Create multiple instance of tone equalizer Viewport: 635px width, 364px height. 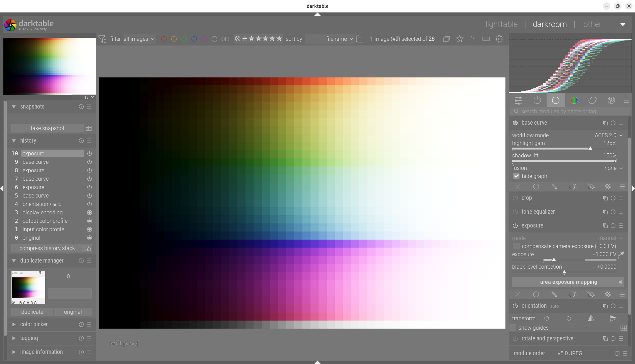pyautogui.click(x=605, y=212)
